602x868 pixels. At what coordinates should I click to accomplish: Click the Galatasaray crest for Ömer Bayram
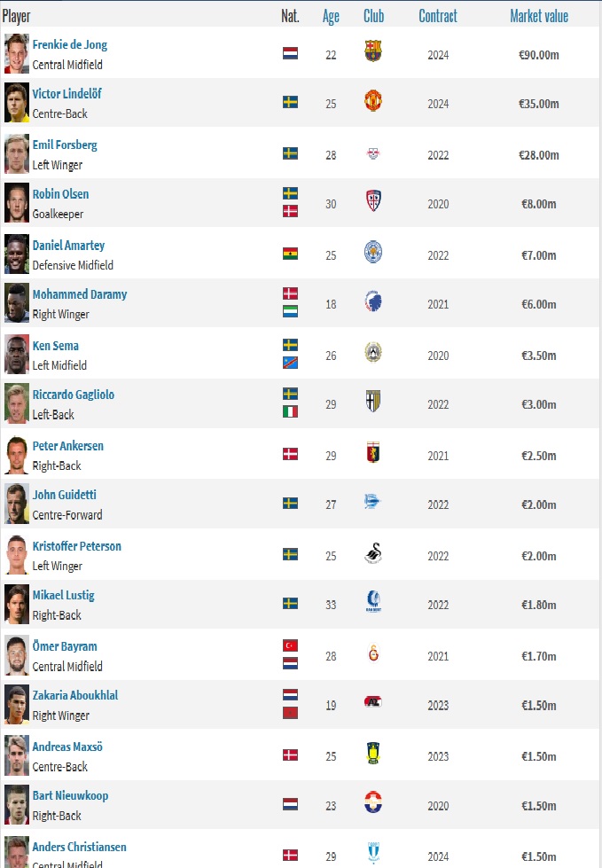point(373,655)
